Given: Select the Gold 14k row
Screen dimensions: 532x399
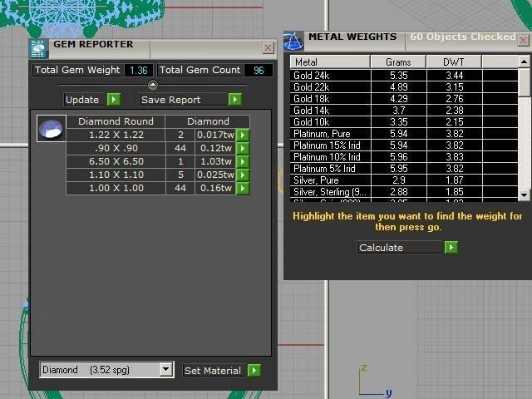Looking at the screenshot, I should pyautogui.click(x=404, y=111).
